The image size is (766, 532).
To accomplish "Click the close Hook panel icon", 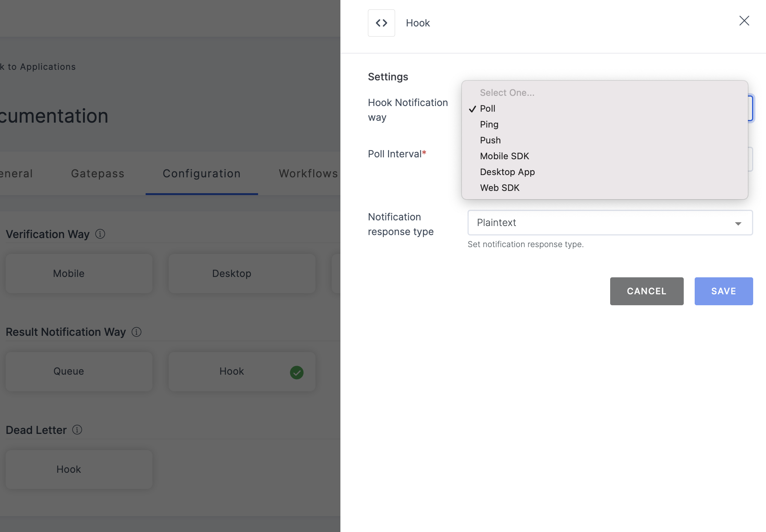I will 744,21.
